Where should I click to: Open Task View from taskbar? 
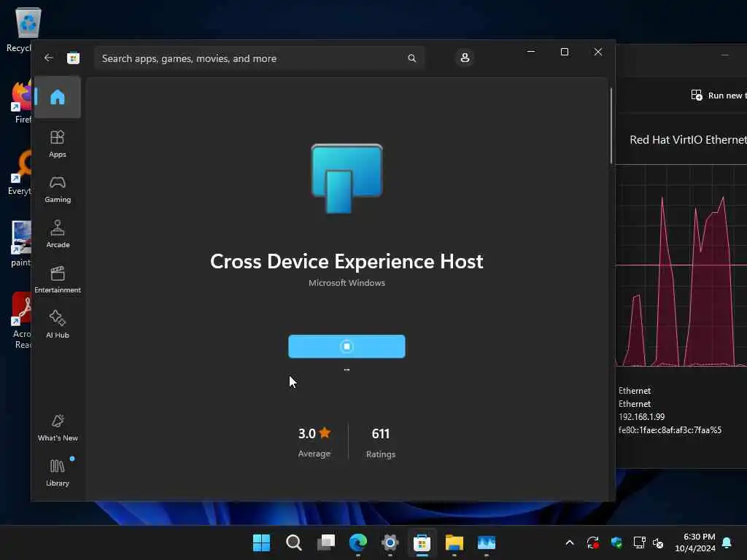326,542
